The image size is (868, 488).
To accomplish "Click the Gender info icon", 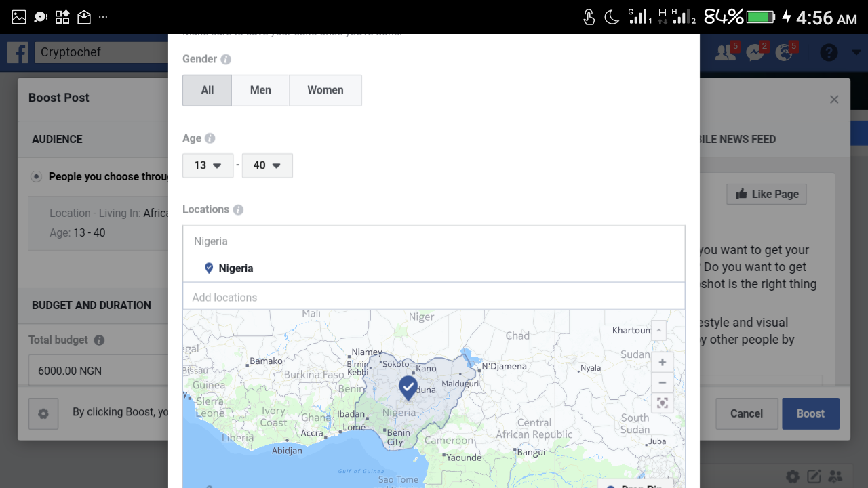I will point(226,60).
